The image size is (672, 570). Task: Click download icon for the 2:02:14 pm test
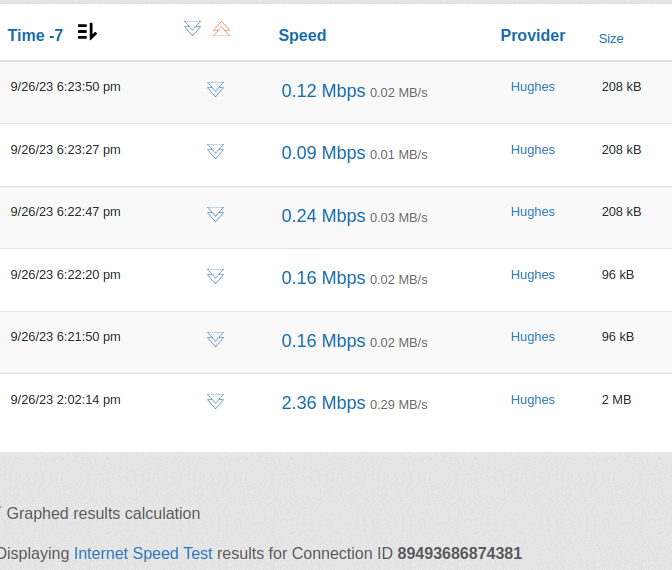pyautogui.click(x=215, y=401)
